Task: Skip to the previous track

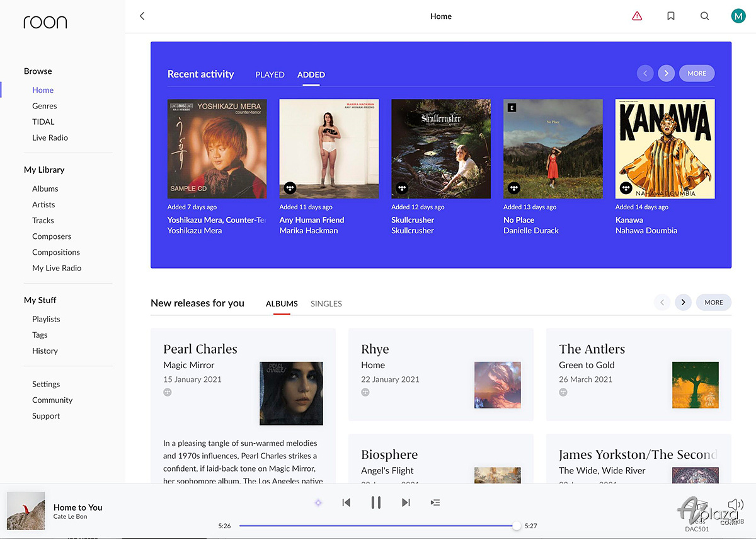Action: 346,502
